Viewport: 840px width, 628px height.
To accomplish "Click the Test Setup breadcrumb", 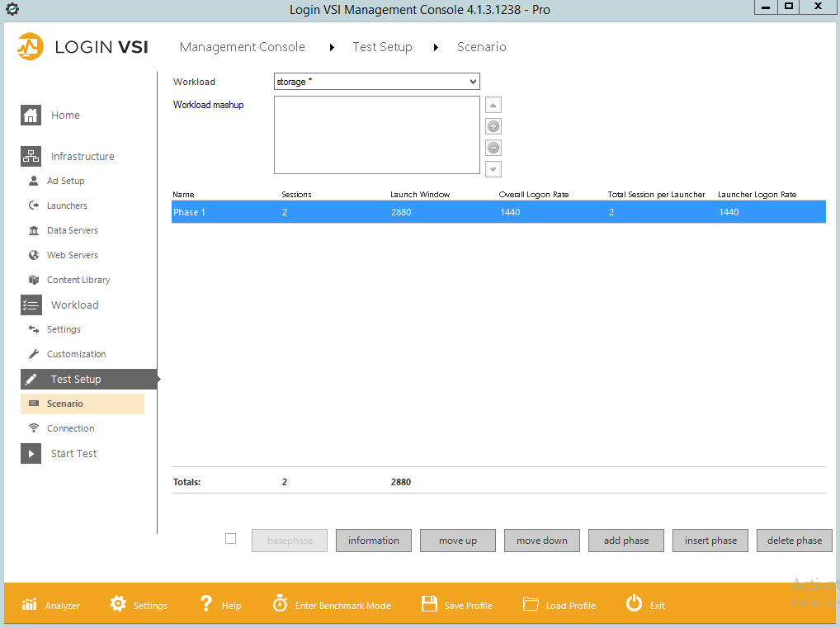I will tap(383, 46).
